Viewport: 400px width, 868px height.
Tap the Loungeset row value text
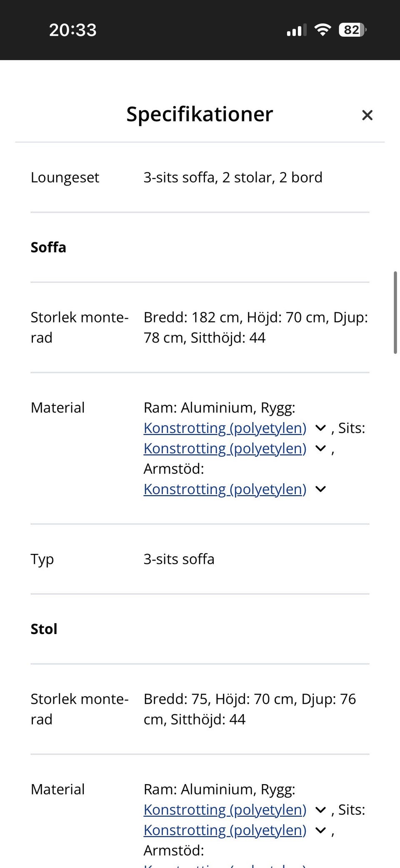click(233, 178)
